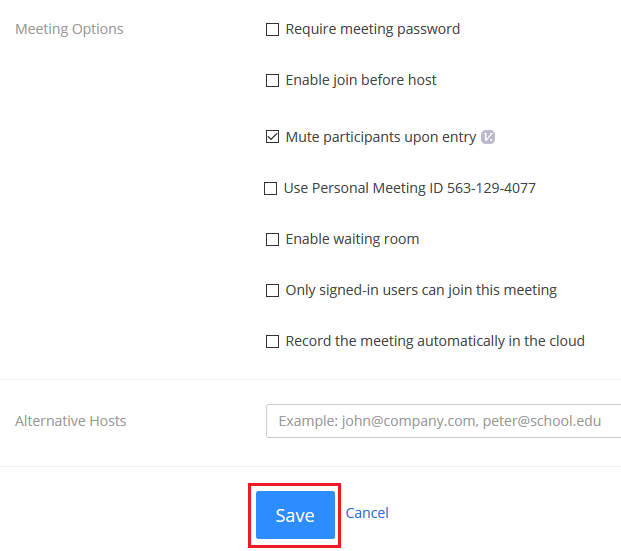The image size is (621, 551).
Task: Click into the Alternative Hosts email field
Action: [x=443, y=421]
